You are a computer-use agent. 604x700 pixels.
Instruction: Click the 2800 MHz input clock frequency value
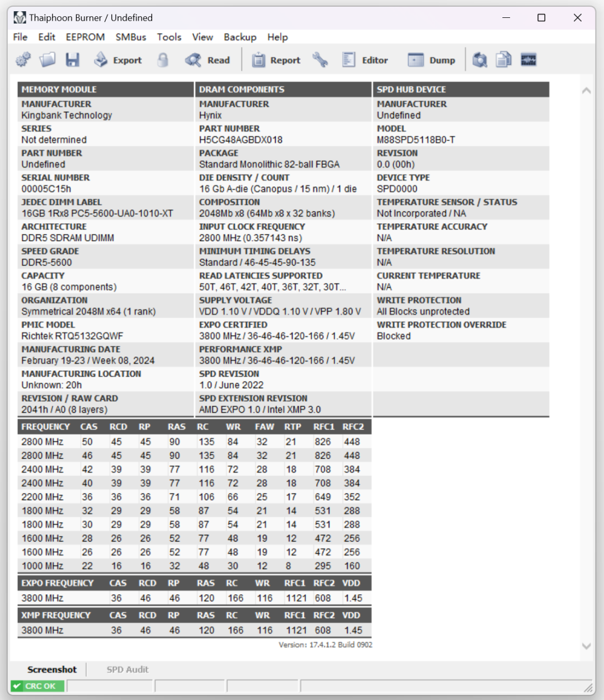click(x=251, y=238)
